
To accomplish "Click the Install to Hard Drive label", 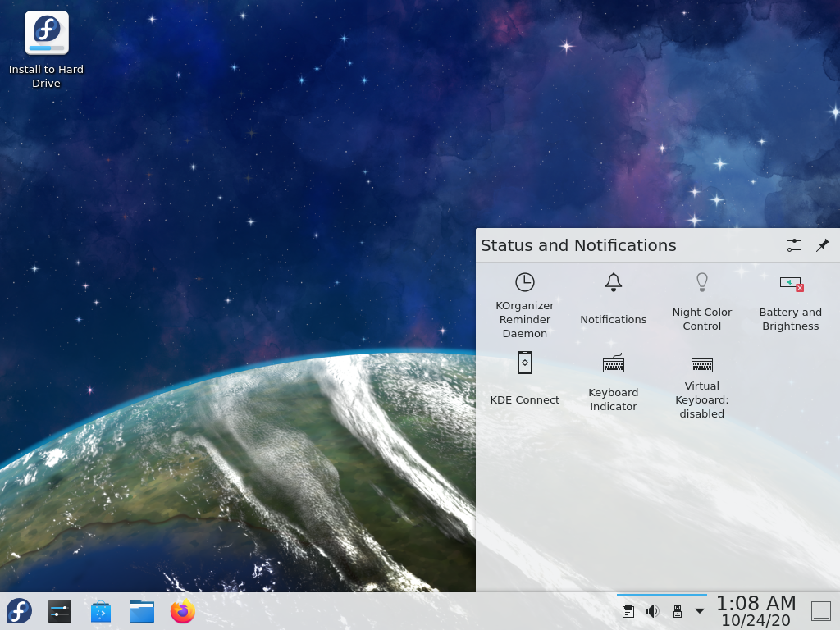I will point(46,76).
